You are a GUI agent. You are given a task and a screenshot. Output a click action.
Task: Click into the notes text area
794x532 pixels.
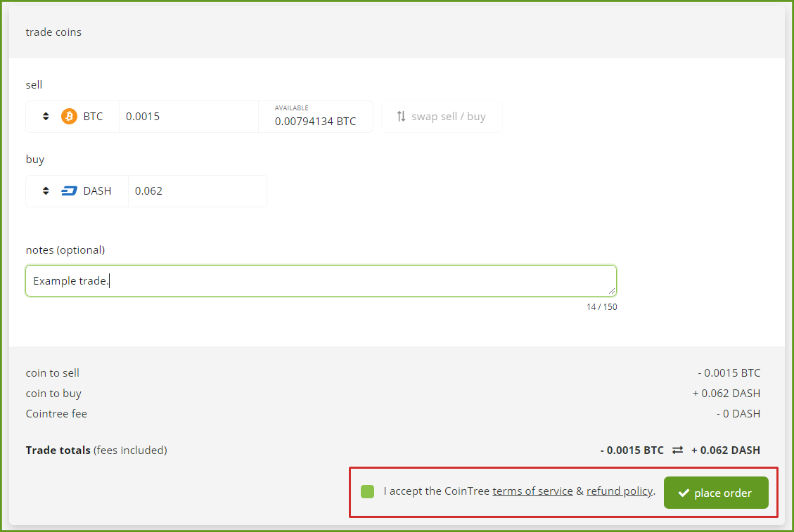(x=321, y=281)
